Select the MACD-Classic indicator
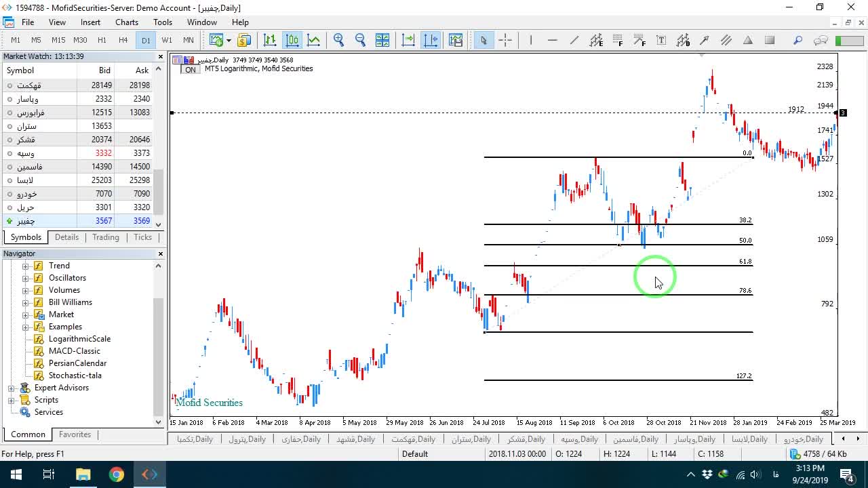Image resolution: width=868 pixels, height=488 pixels. point(74,351)
